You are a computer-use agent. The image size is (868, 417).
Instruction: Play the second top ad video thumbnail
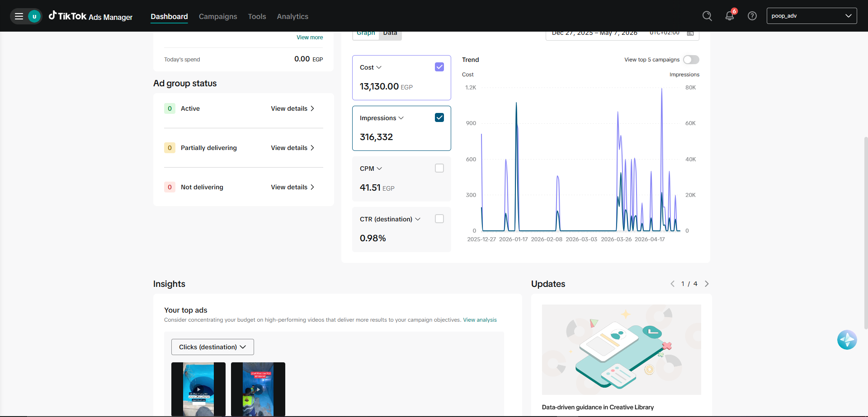point(258,389)
